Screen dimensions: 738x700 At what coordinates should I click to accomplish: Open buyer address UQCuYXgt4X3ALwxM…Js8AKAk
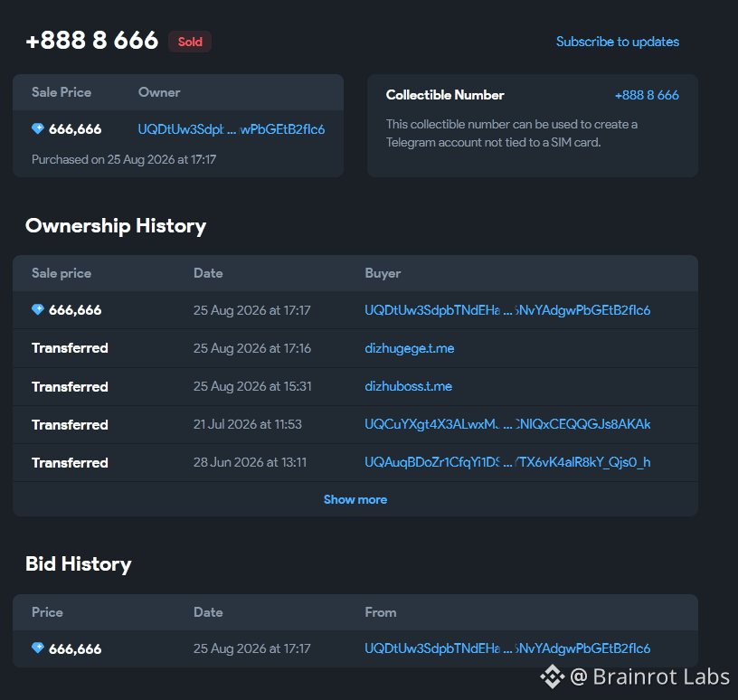[507, 424]
